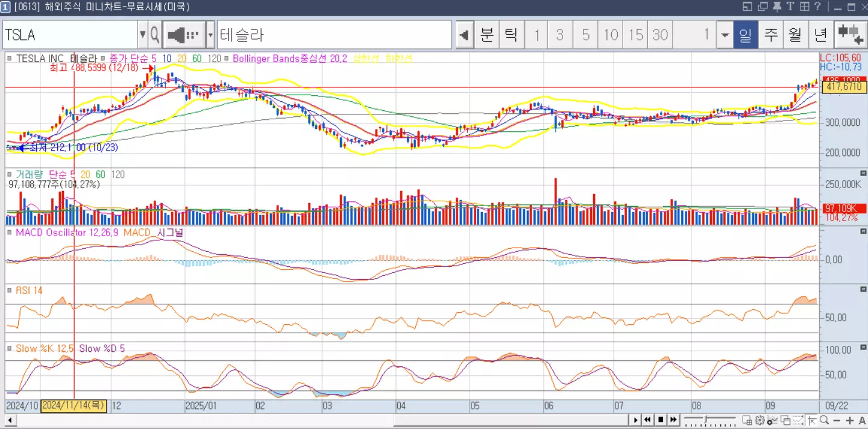Zoom out with the minus icon

tap(837, 421)
